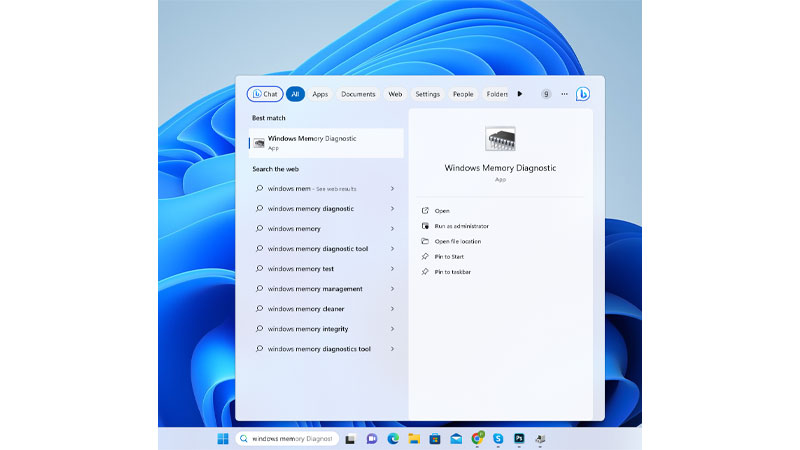Expand chevron for 'windows memory integrity'
Image resolution: width=800 pixels, height=450 pixels.
tap(392, 329)
